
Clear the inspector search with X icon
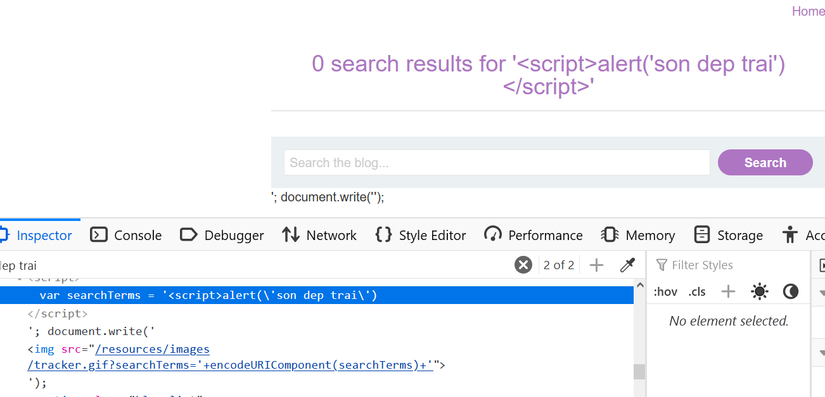[523, 265]
